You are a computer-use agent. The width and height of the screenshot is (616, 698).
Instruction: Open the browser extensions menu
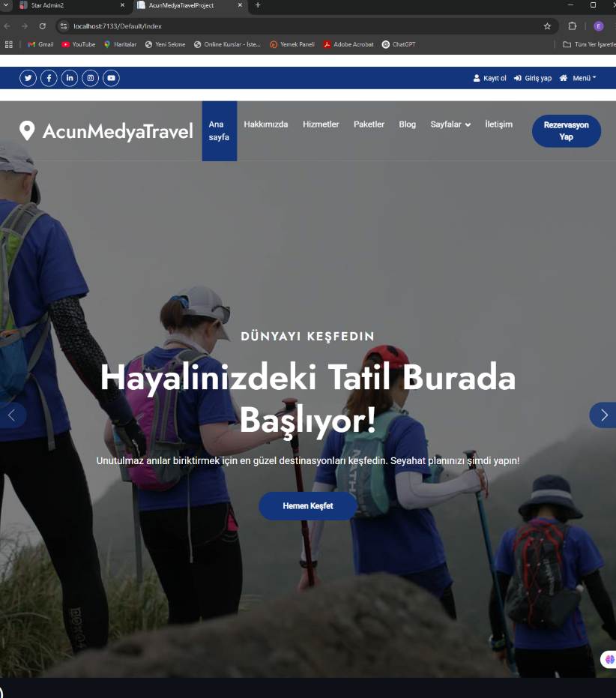pyautogui.click(x=573, y=26)
